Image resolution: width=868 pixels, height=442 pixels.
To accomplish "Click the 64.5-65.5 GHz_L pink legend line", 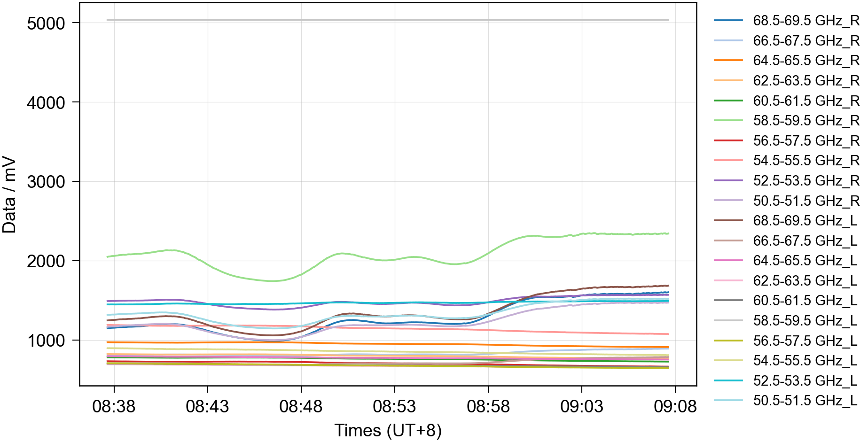I will coord(728,260).
